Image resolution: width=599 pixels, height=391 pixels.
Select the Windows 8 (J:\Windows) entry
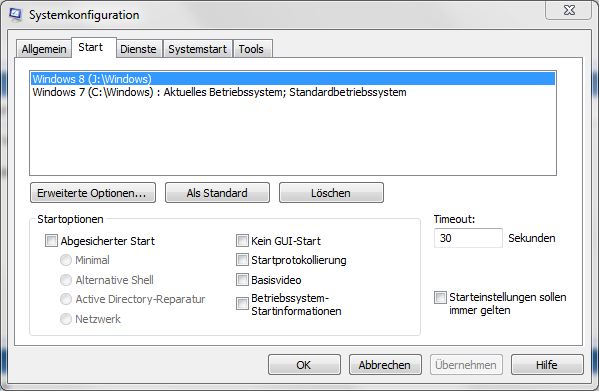tap(293, 79)
